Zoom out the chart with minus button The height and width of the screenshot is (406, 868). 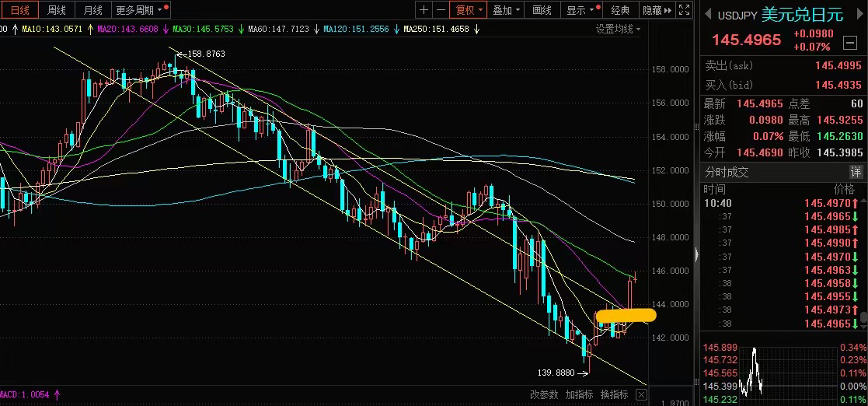pos(440,10)
